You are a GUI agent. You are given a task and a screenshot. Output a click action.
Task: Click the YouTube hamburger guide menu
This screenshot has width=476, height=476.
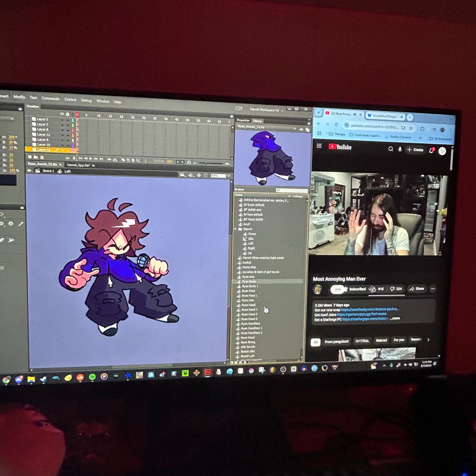click(319, 146)
